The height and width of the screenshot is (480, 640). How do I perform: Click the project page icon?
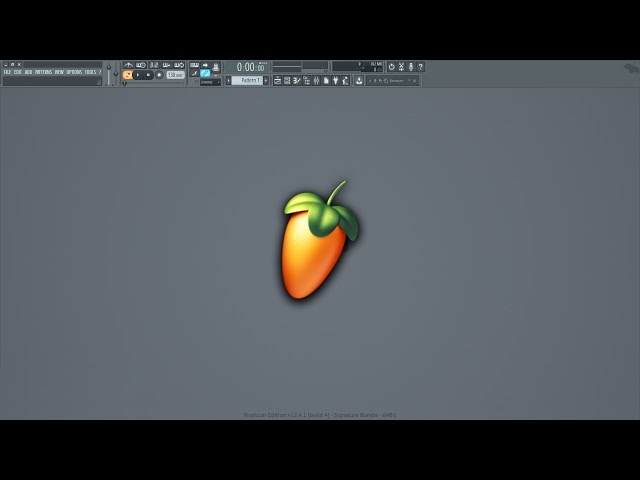click(x=327, y=80)
